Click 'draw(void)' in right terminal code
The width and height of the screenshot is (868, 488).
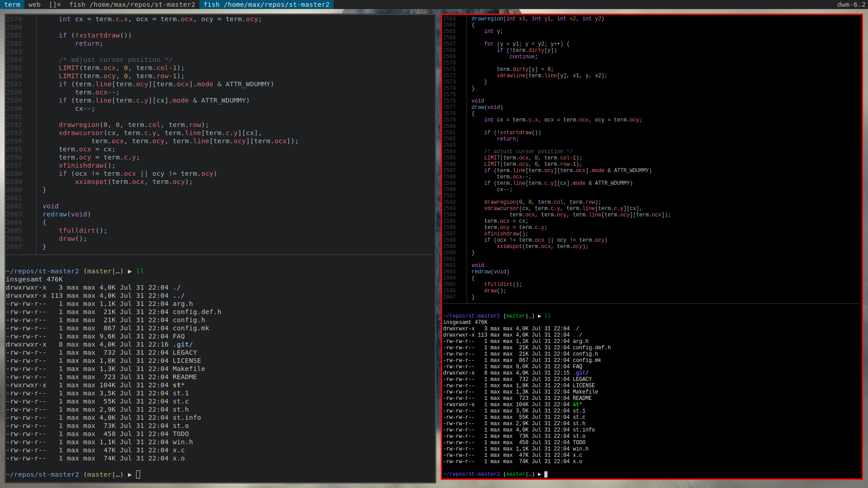487,107
